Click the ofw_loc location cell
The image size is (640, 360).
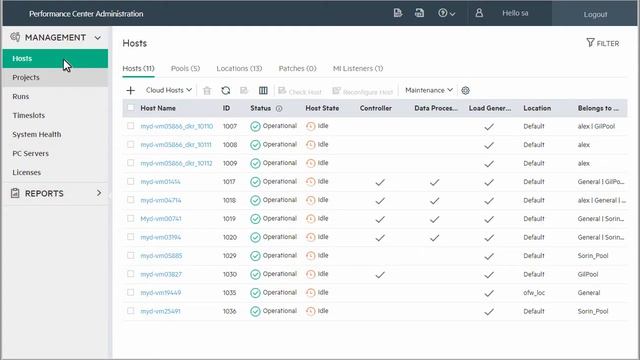pos(534,293)
